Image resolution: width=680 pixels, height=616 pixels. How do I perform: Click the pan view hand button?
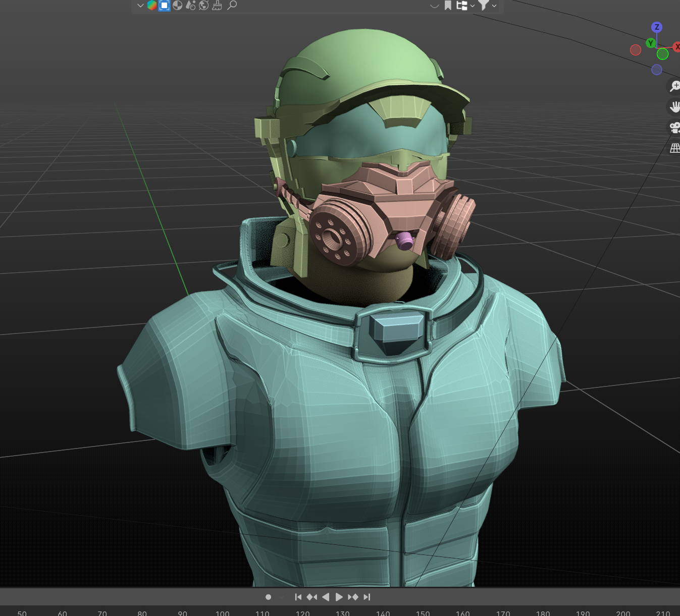pos(674,106)
